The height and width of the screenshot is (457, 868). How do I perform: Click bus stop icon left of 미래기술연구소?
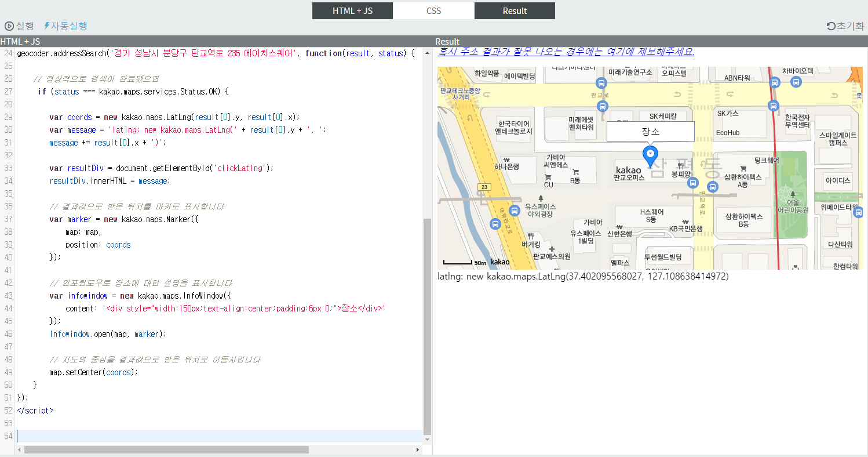601,82
